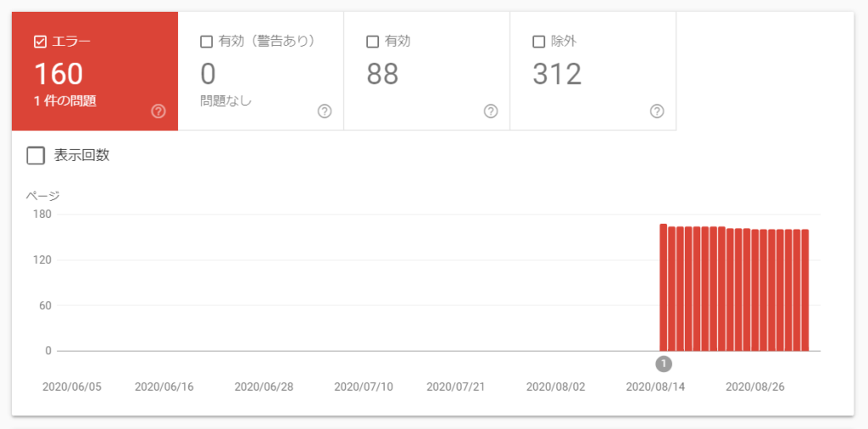Click help icon on エラー card
868x429 pixels.
[158, 111]
